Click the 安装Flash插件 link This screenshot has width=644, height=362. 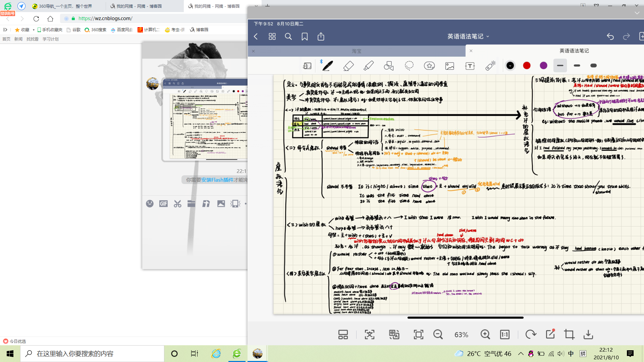click(217, 180)
